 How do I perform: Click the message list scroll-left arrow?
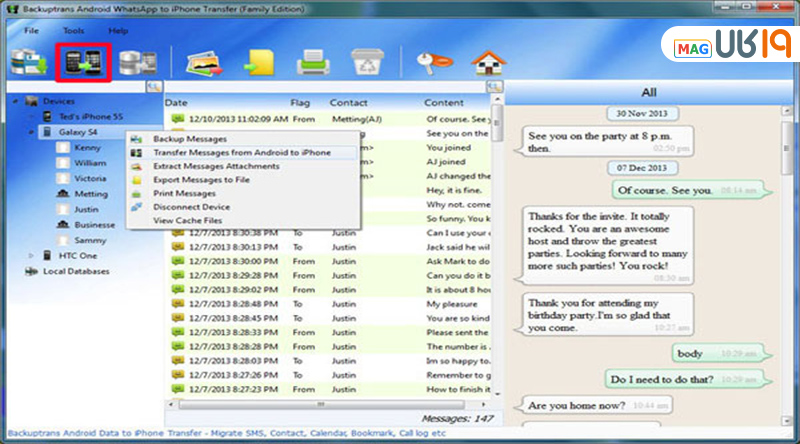point(170,405)
